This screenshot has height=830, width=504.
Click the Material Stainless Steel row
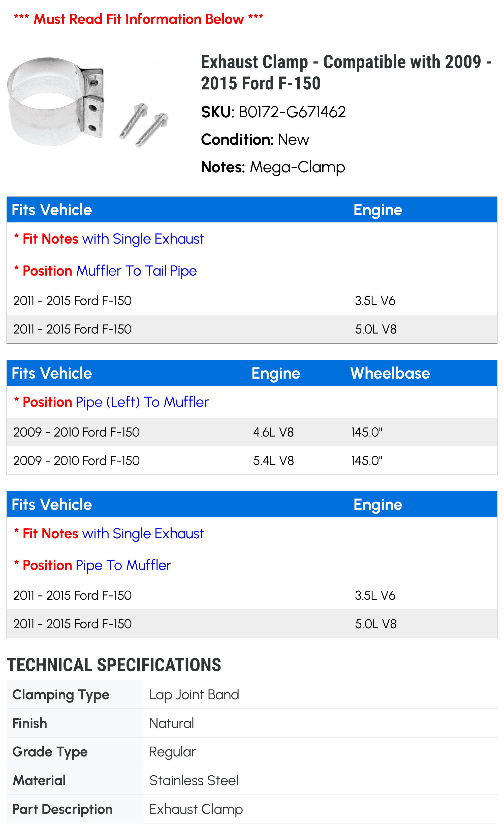point(252,780)
